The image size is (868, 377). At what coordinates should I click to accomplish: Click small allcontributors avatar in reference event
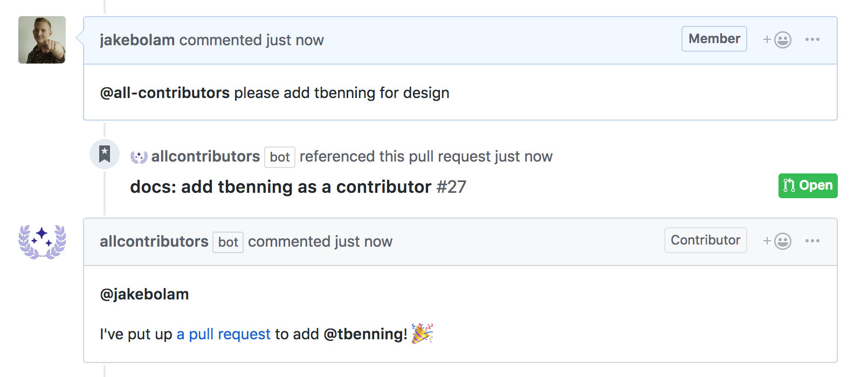[x=139, y=157]
